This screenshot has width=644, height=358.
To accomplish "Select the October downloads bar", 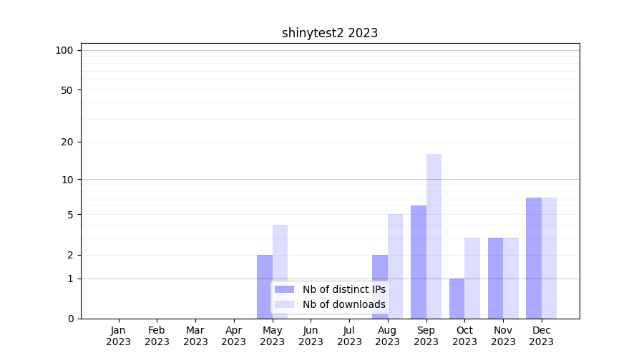I will point(472,278).
